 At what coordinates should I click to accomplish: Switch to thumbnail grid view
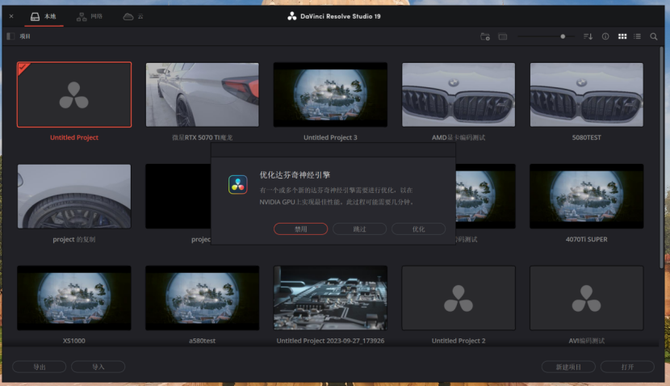(622, 37)
